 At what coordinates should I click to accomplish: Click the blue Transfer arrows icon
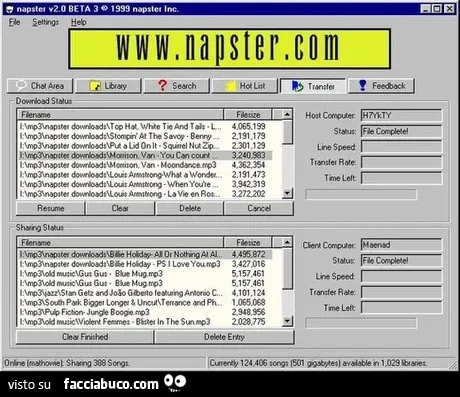tap(297, 86)
